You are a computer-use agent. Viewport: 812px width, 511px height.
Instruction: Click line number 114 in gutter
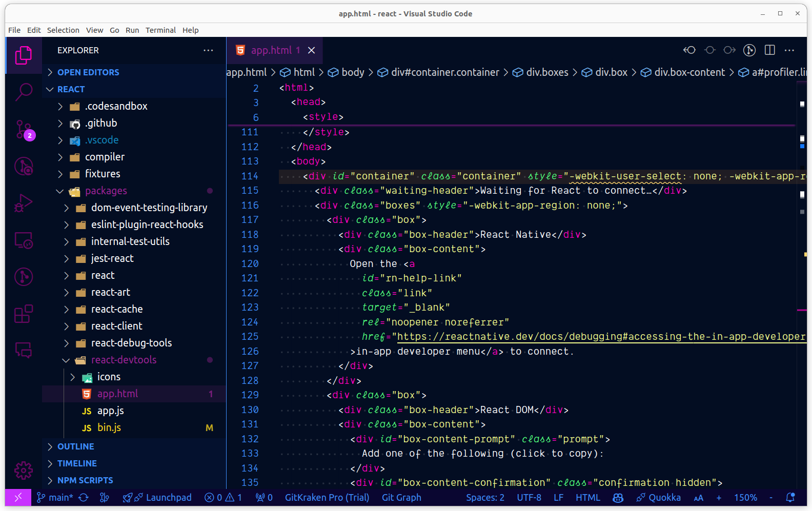(x=250, y=176)
